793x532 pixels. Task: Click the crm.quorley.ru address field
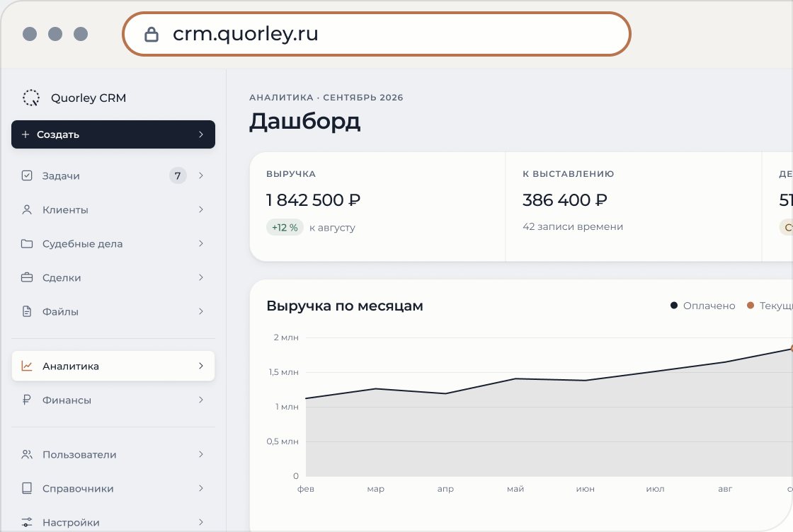(377, 34)
